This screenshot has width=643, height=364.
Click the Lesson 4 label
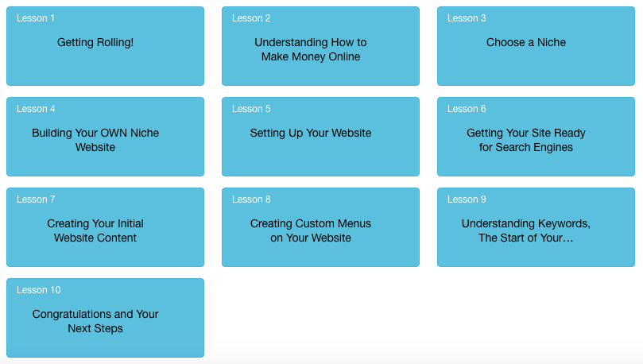[x=36, y=109]
